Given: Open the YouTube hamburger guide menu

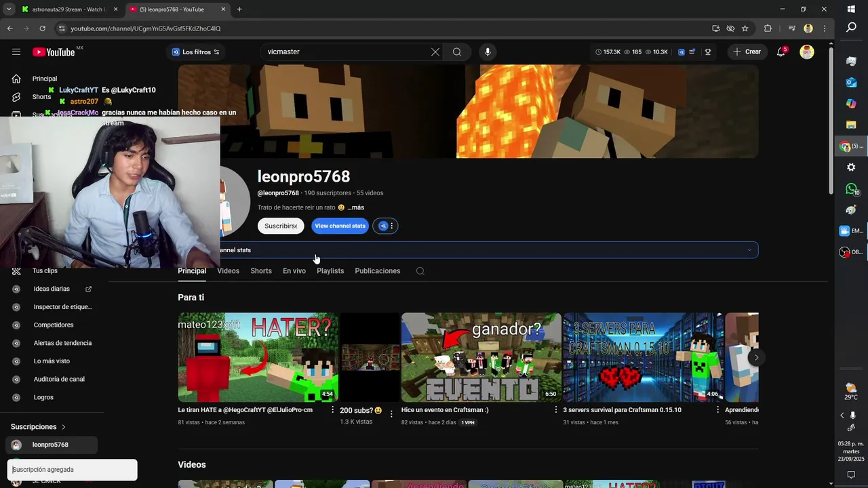Looking at the screenshot, I should click(16, 52).
